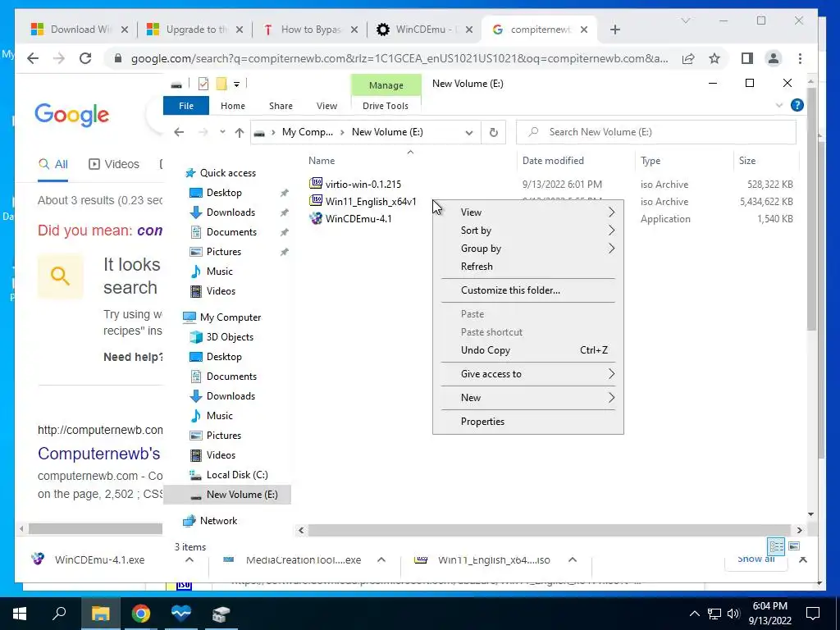Refresh the Explorer address bar location
Screen dimensions: 840x630
[493, 132]
